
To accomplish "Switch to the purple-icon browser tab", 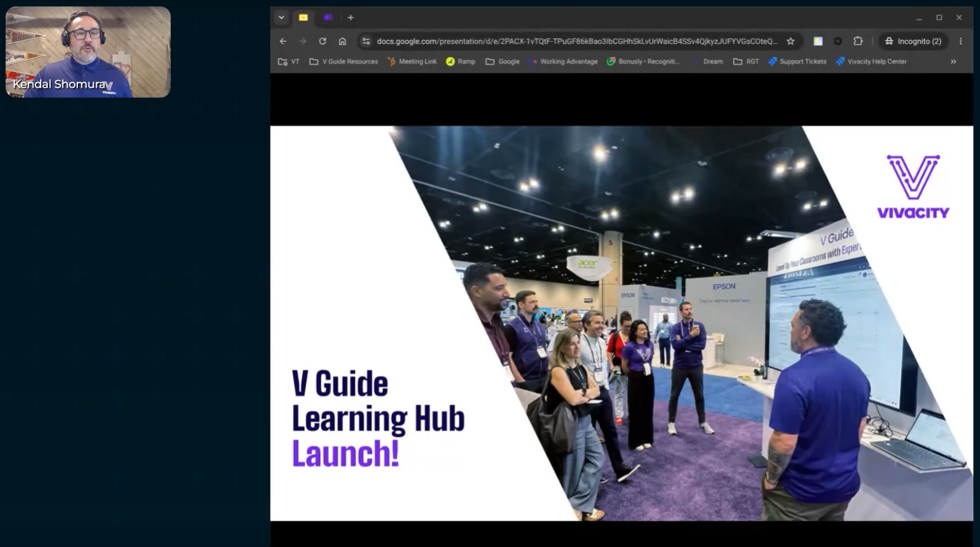I will click(x=329, y=18).
